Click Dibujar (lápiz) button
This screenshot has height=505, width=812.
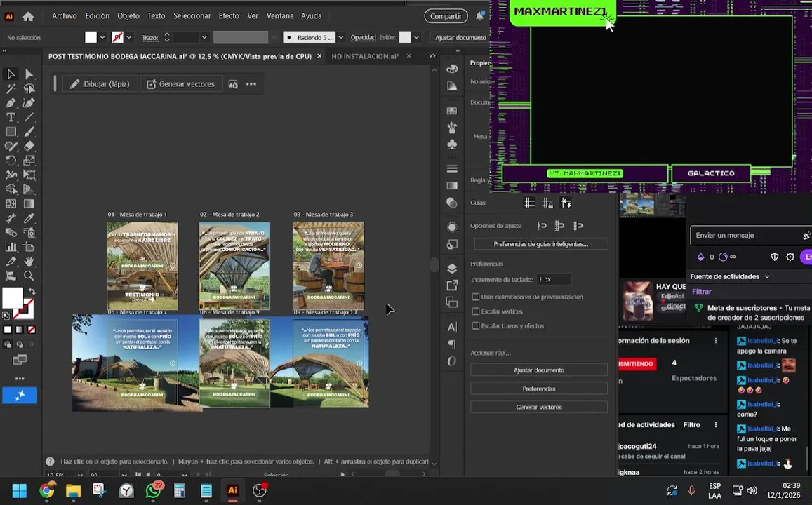pyautogui.click(x=101, y=84)
